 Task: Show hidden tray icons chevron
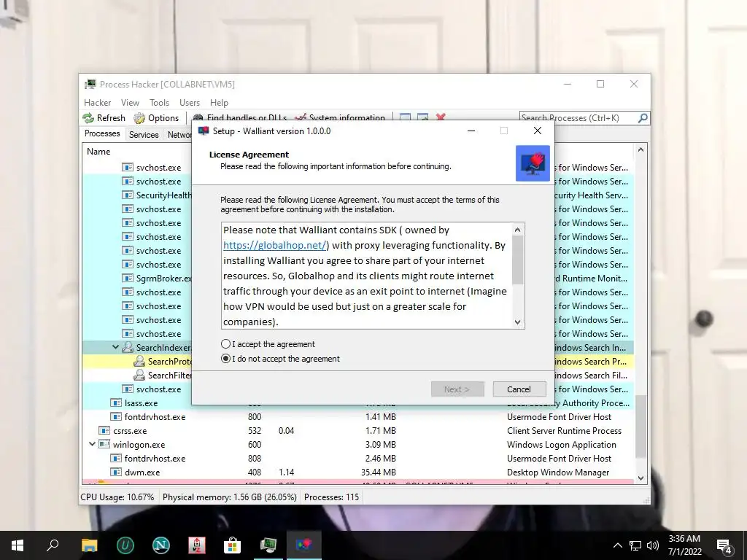point(617,545)
